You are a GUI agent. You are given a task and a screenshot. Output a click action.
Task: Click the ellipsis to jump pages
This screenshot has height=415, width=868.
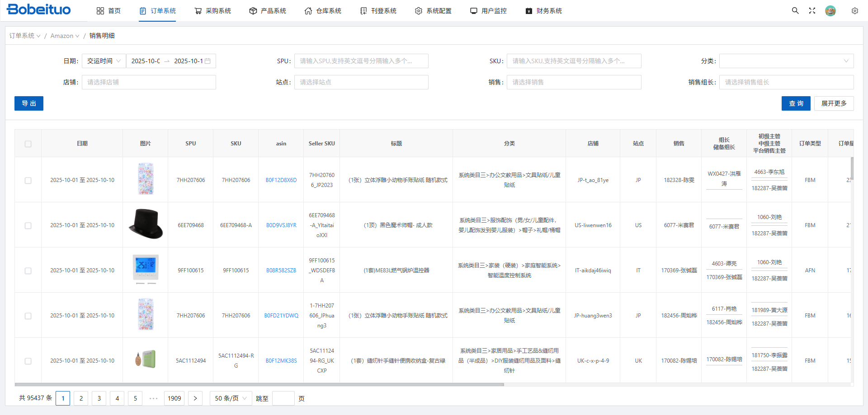point(153,398)
